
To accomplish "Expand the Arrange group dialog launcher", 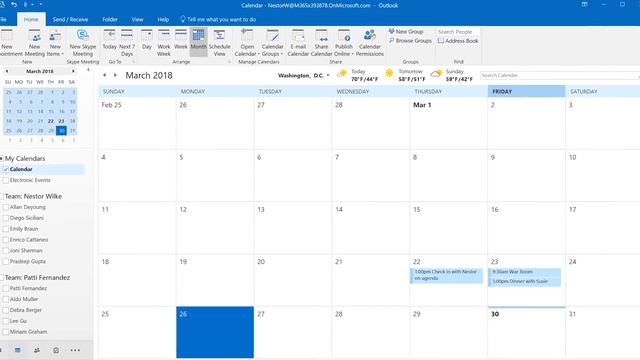I will (229, 62).
